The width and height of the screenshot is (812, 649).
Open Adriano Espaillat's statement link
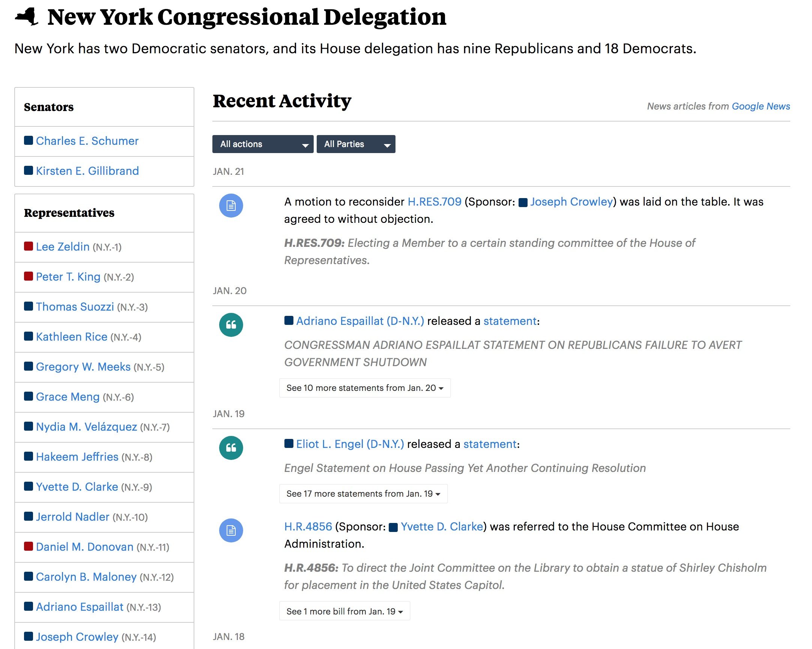click(x=510, y=321)
